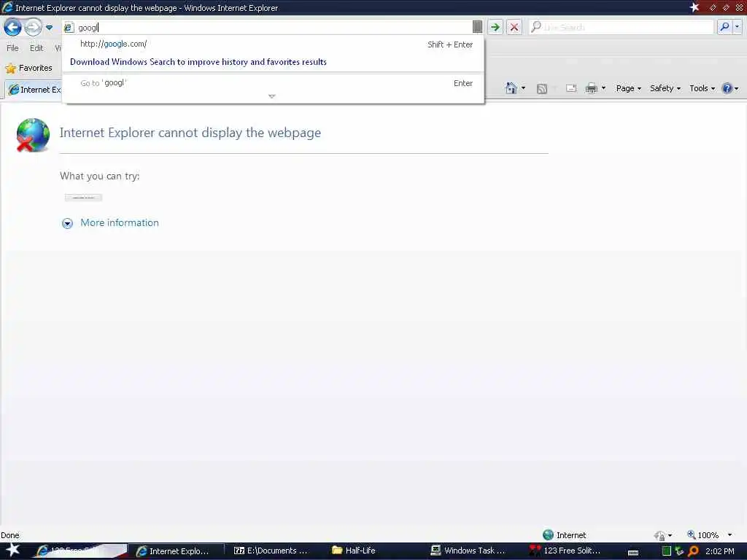Image resolution: width=747 pixels, height=560 pixels.
Task: Go back with the Back arrow button
Action: (13, 27)
